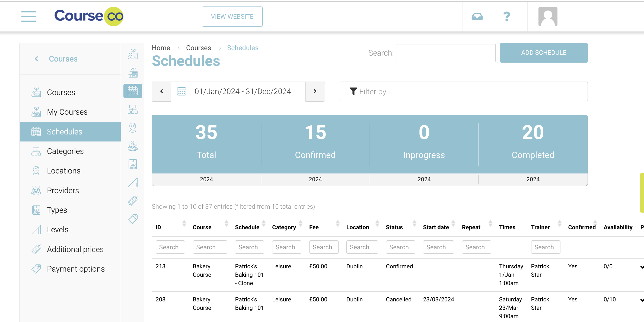Click the ADD SCHEDULE button
This screenshot has height=322, width=644.
click(x=544, y=53)
